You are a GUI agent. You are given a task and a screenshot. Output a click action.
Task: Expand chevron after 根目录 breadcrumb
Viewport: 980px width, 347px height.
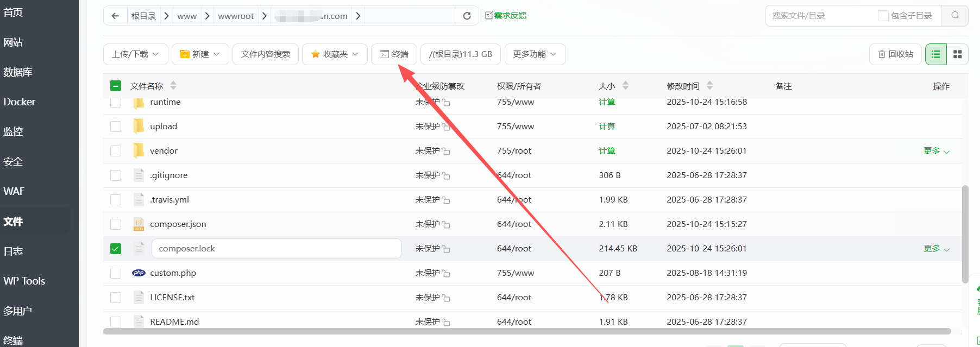tap(166, 16)
